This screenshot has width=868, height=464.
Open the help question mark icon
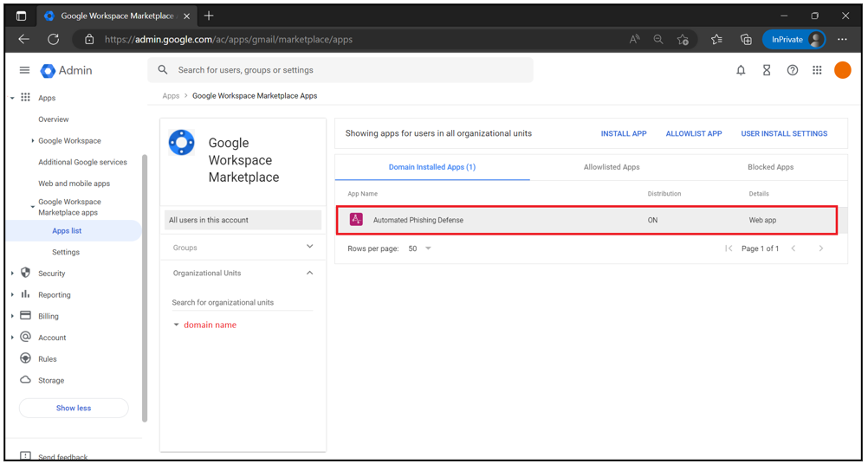(x=793, y=70)
